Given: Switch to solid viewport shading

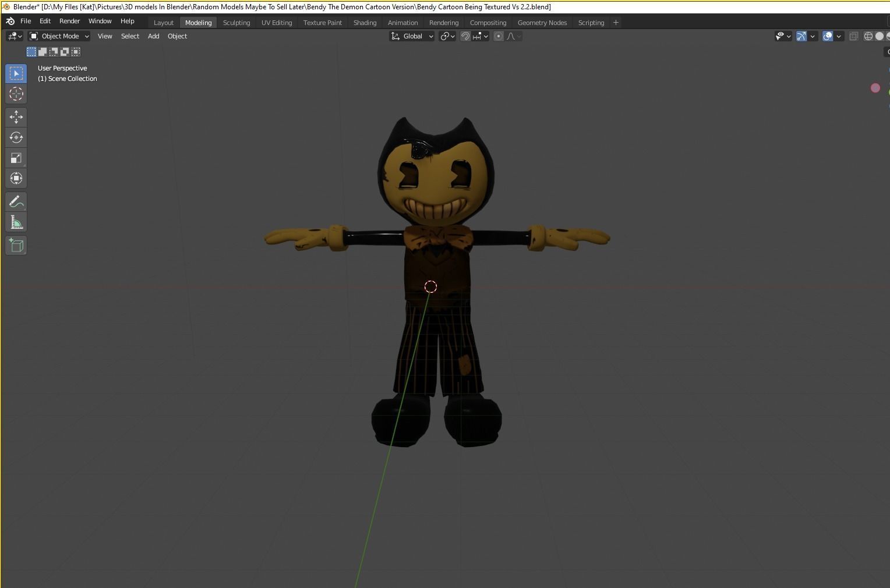Looking at the screenshot, I should (880, 36).
